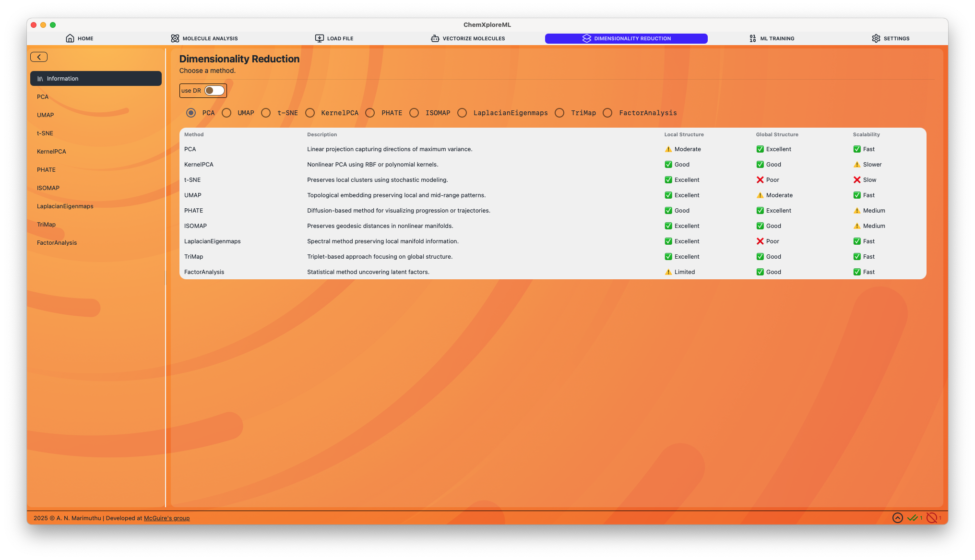Viewport: 975px width, 560px height.
Task: Click warning icon beside FactorAnalysis Limited
Action: point(668,272)
